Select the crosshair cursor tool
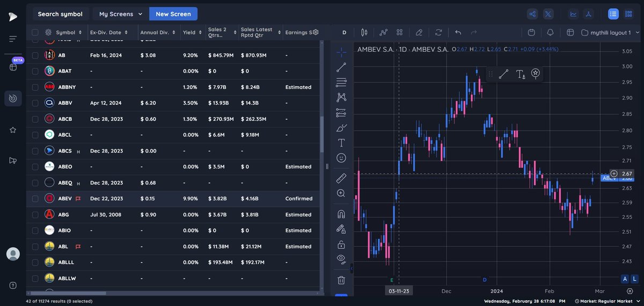 click(x=341, y=52)
